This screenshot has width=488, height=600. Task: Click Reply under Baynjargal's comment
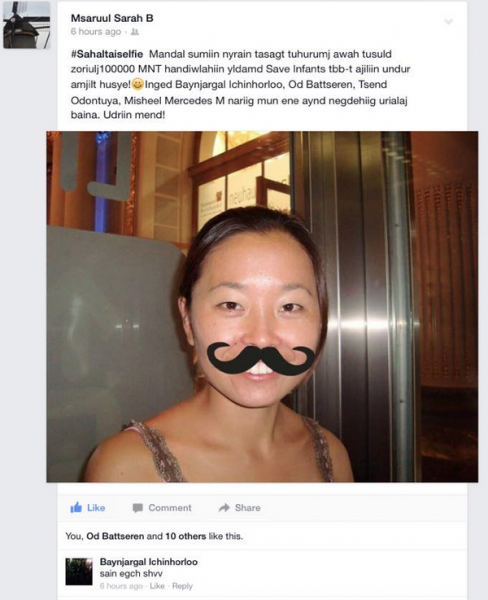tap(182, 586)
